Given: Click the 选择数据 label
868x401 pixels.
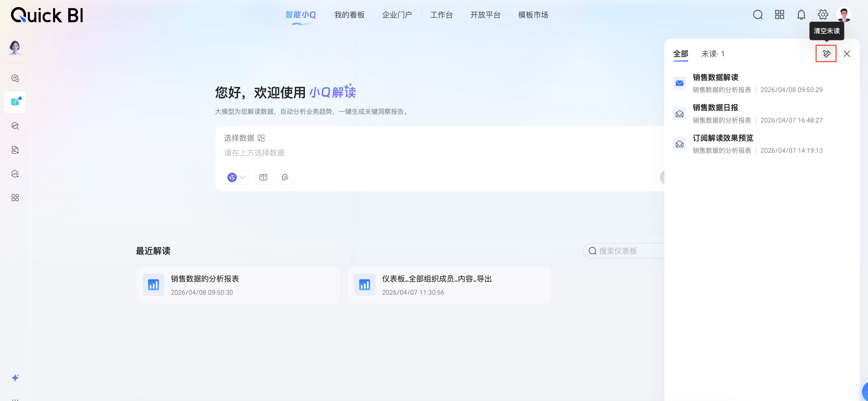Looking at the screenshot, I should pyautogui.click(x=239, y=138).
